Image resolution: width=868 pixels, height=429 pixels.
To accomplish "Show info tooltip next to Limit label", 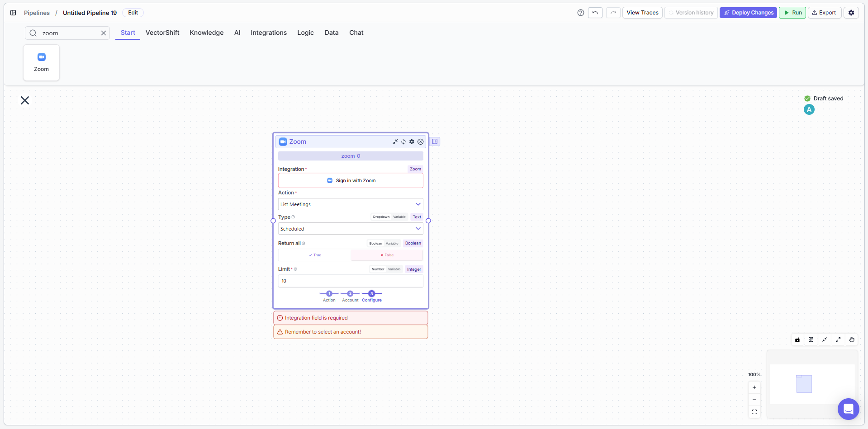I will (295, 269).
